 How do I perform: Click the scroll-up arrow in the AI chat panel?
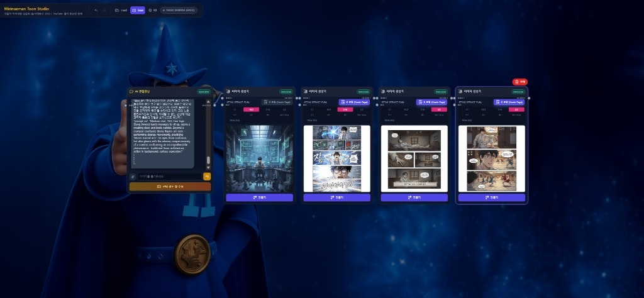(x=208, y=102)
